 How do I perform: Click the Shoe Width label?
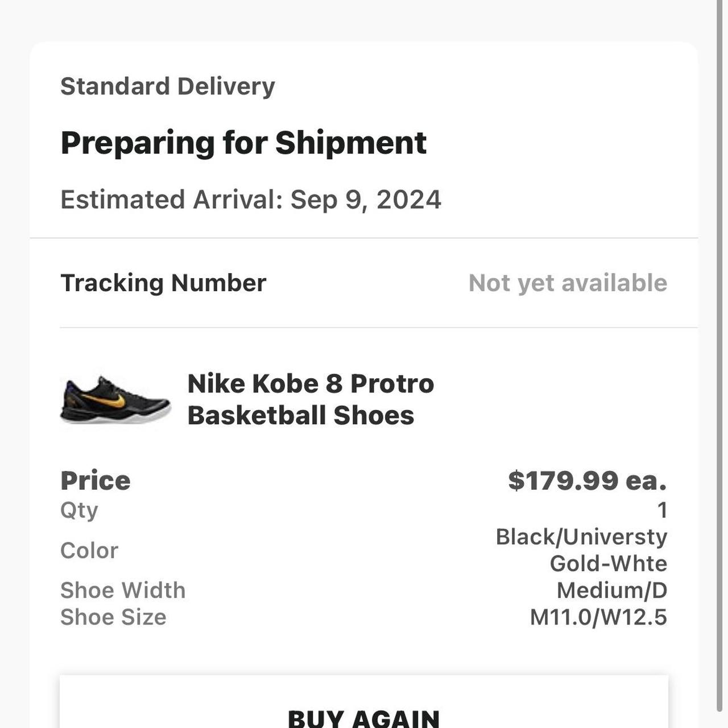[123, 590]
